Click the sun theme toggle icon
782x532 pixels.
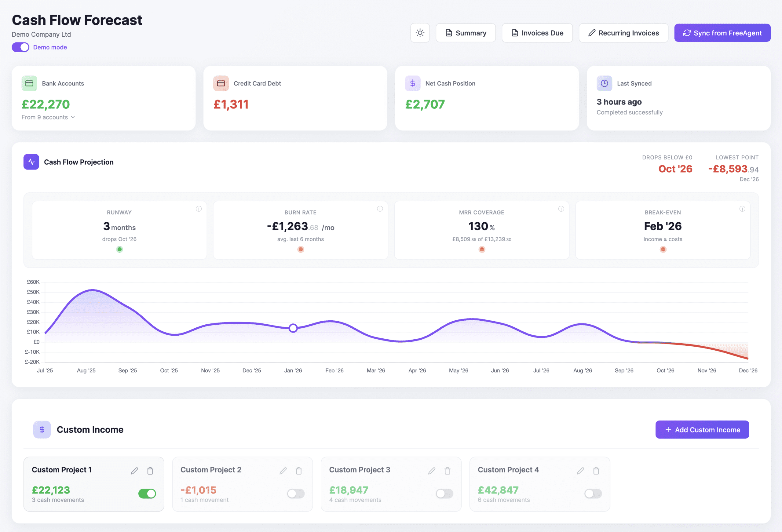[420, 33]
